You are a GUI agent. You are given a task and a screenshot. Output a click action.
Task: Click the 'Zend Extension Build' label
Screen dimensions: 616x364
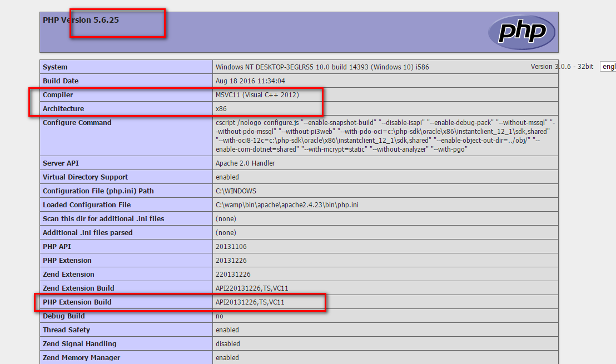(x=78, y=288)
